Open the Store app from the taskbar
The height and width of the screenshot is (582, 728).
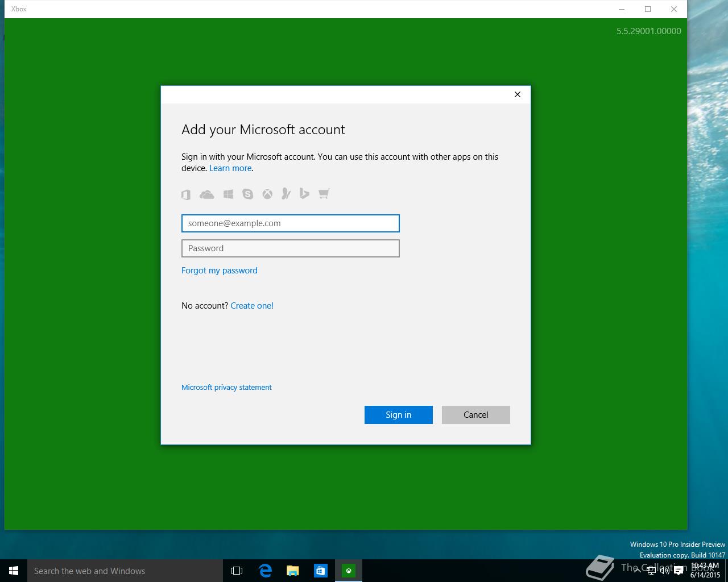321,571
